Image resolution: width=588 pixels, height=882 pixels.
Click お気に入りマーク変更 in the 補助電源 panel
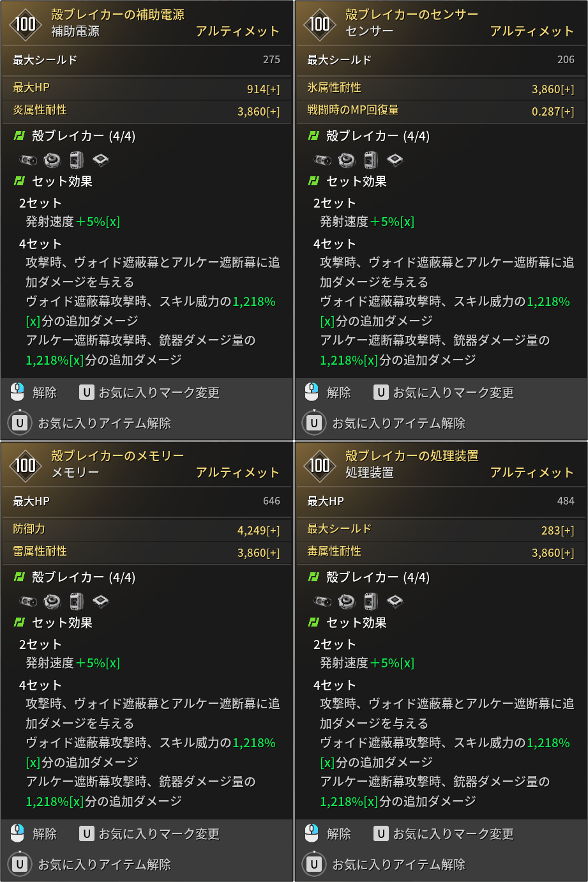[x=159, y=393]
